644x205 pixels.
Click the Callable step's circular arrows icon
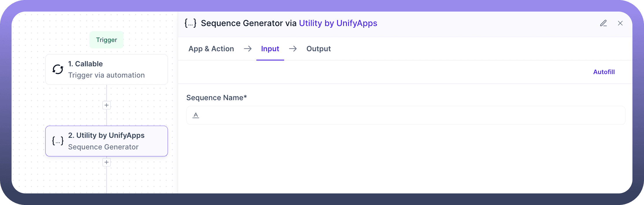(58, 69)
